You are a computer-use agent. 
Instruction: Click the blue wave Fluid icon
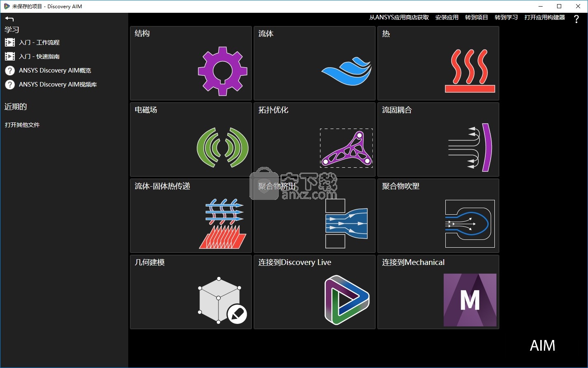[346, 71]
